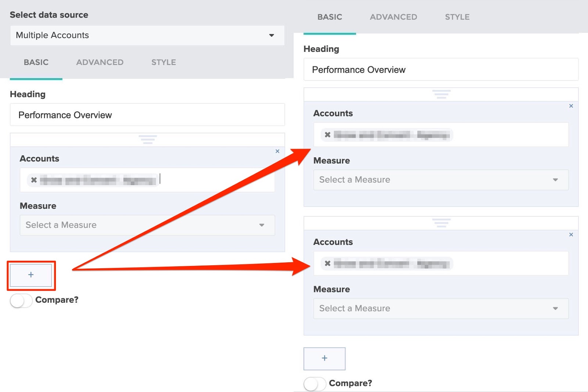Image resolution: width=588 pixels, height=392 pixels.
Task: Open the Multiple Accounts data source dropdown
Action: (147, 36)
